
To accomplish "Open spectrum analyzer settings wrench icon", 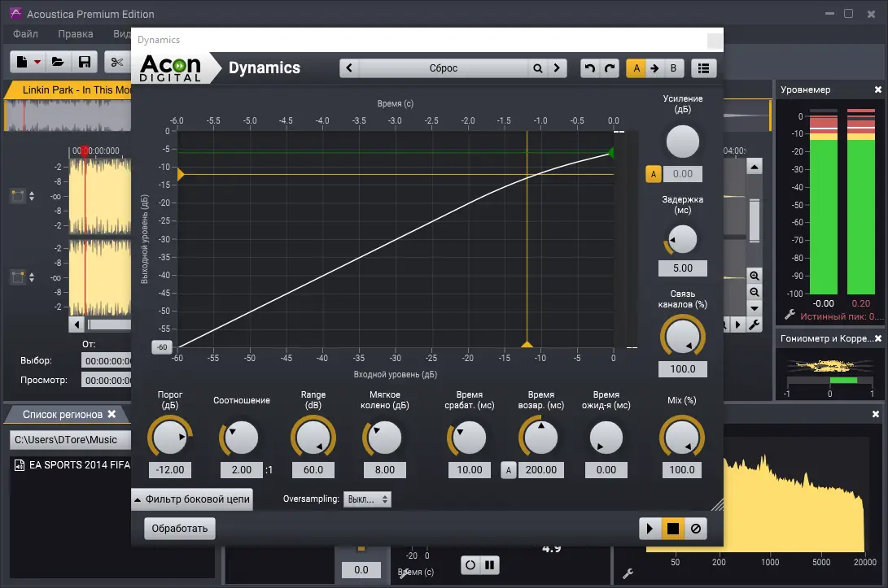I will coord(628,573).
